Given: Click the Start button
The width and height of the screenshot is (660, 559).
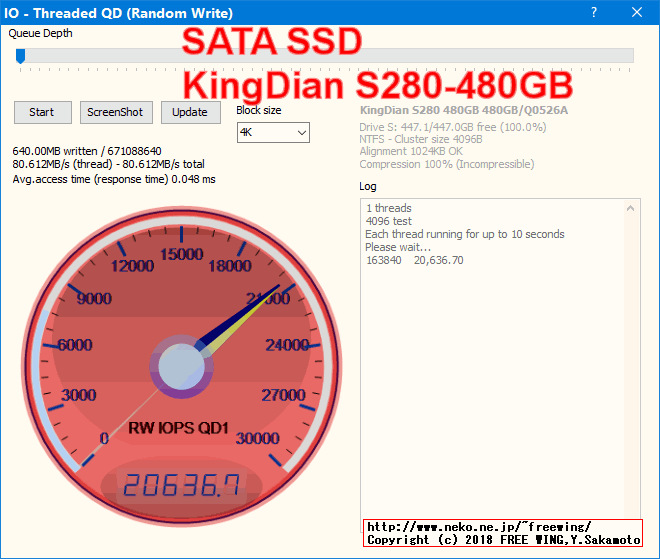Looking at the screenshot, I should (x=43, y=112).
